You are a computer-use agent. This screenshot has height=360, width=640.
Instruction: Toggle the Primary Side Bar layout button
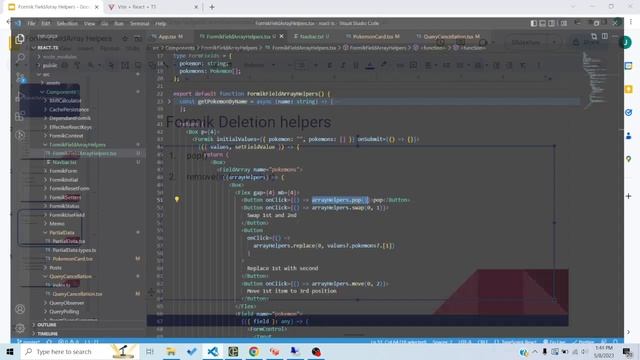pyautogui.click(x=533, y=23)
